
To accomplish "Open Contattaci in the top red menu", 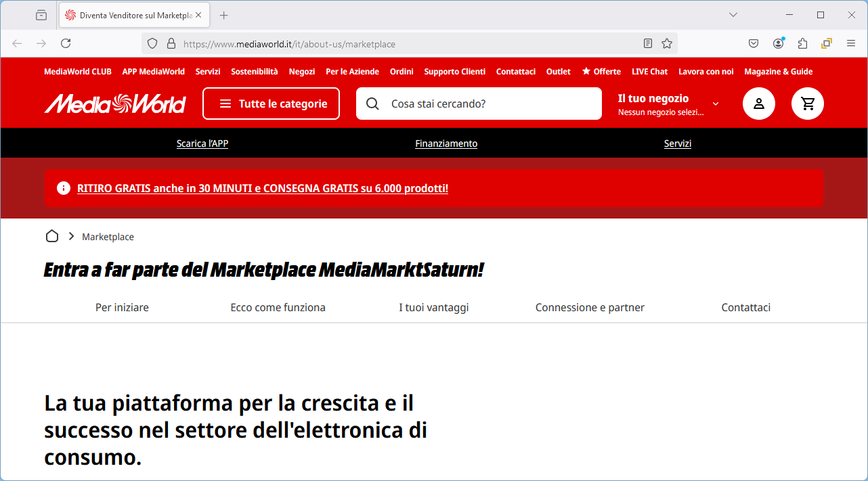I will (x=516, y=72).
